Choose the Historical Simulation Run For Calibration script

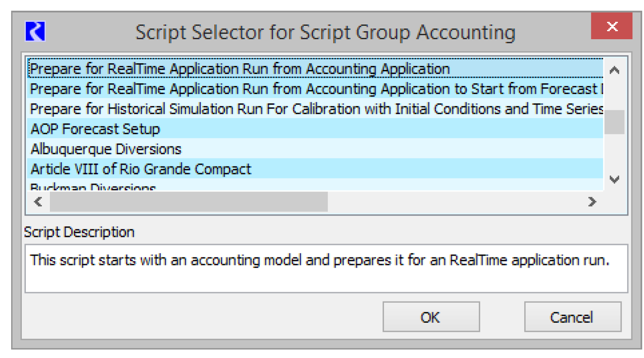[x=312, y=109]
